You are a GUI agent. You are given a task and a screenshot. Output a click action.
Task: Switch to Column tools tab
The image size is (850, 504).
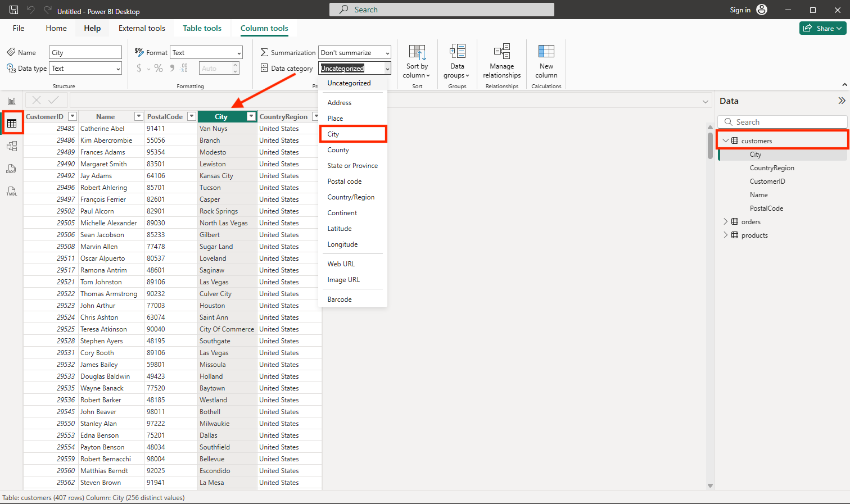pos(264,28)
